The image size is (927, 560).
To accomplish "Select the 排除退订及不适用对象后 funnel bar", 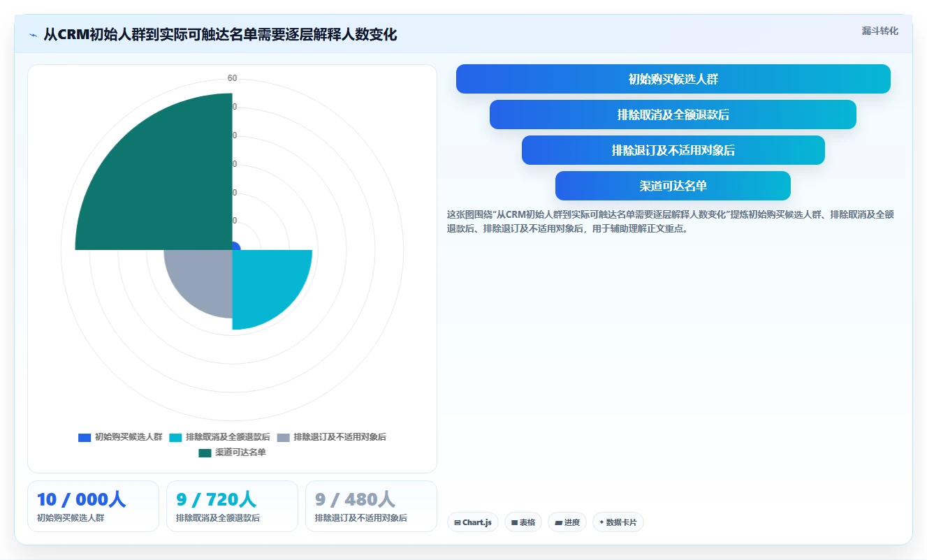I will tap(673, 150).
